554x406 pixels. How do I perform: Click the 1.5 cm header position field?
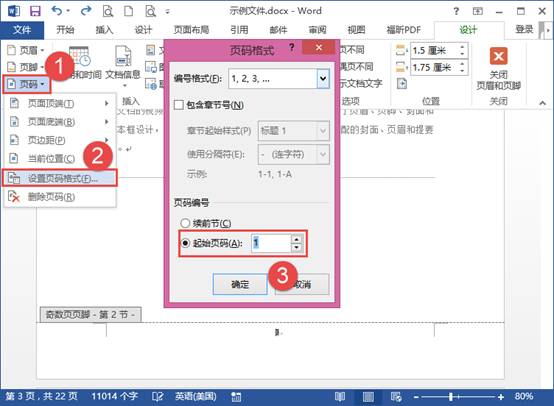tap(439, 51)
